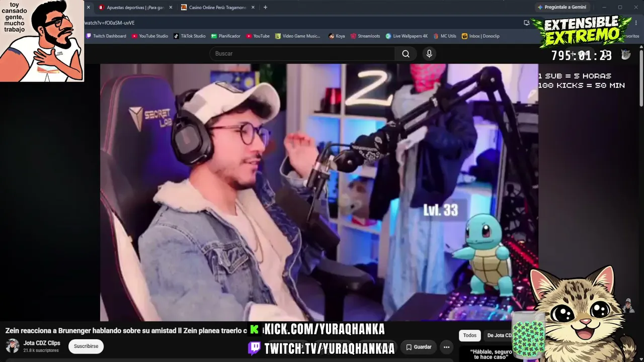Open the TikTok Studio bookmark
The height and width of the screenshot is (362, 644).
190,36
